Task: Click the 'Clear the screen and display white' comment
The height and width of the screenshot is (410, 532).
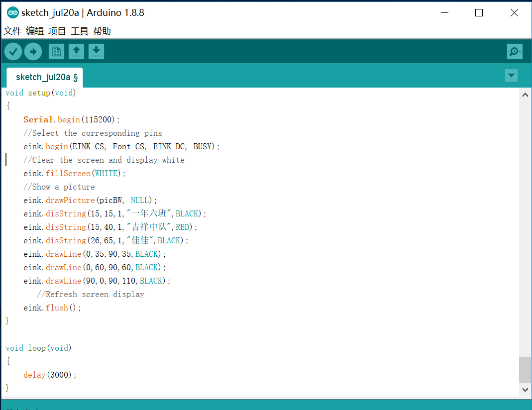Action: pos(104,160)
